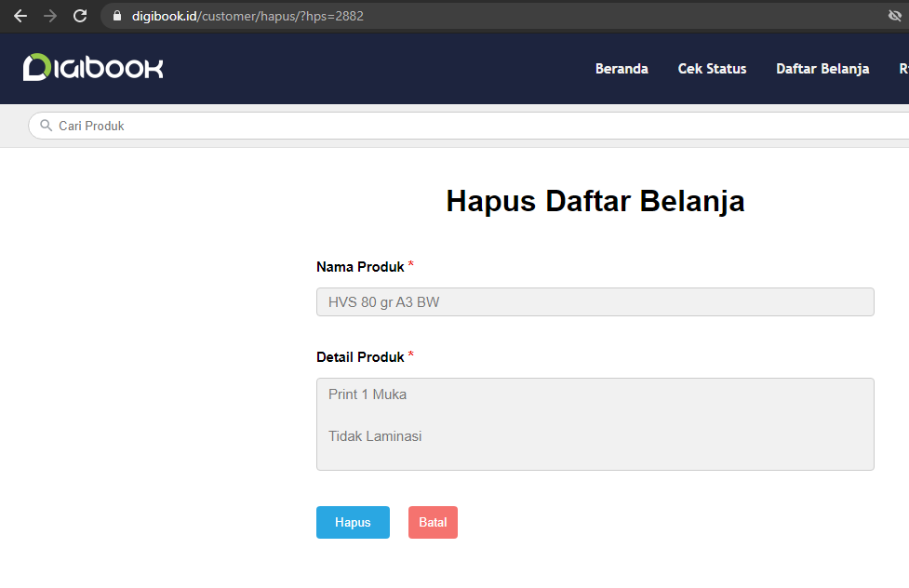Go to Cek Status page

click(x=712, y=69)
